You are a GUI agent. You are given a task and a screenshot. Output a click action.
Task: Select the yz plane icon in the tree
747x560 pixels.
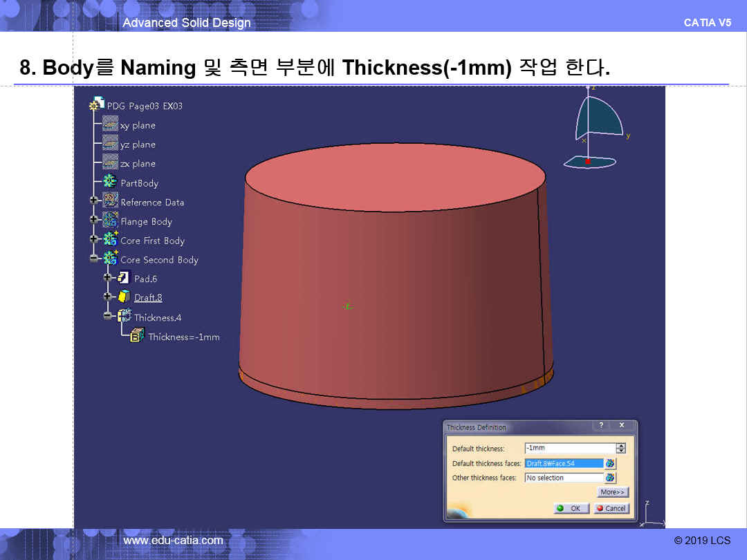110,143
